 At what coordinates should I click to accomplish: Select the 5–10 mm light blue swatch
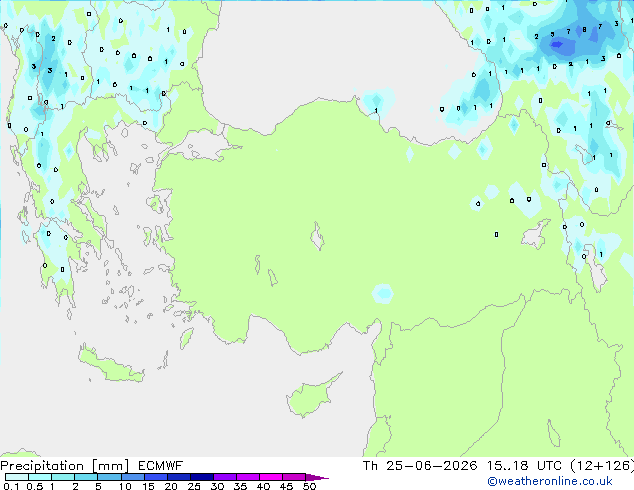(x=109, y=477)
